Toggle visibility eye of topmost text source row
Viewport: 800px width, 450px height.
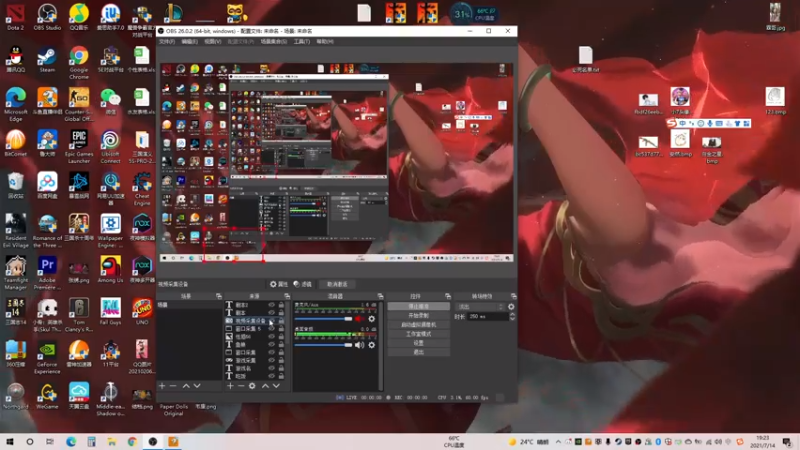(271, 305)
